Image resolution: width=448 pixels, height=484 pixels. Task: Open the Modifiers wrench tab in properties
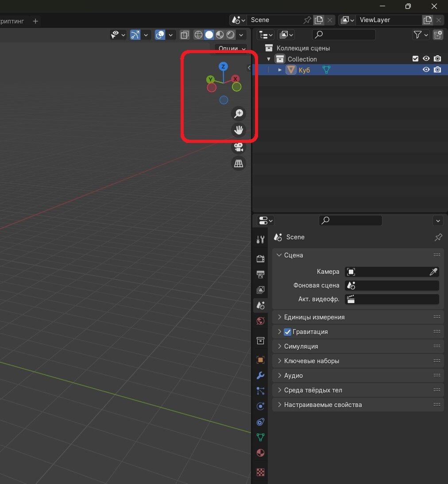coord(261,376)
